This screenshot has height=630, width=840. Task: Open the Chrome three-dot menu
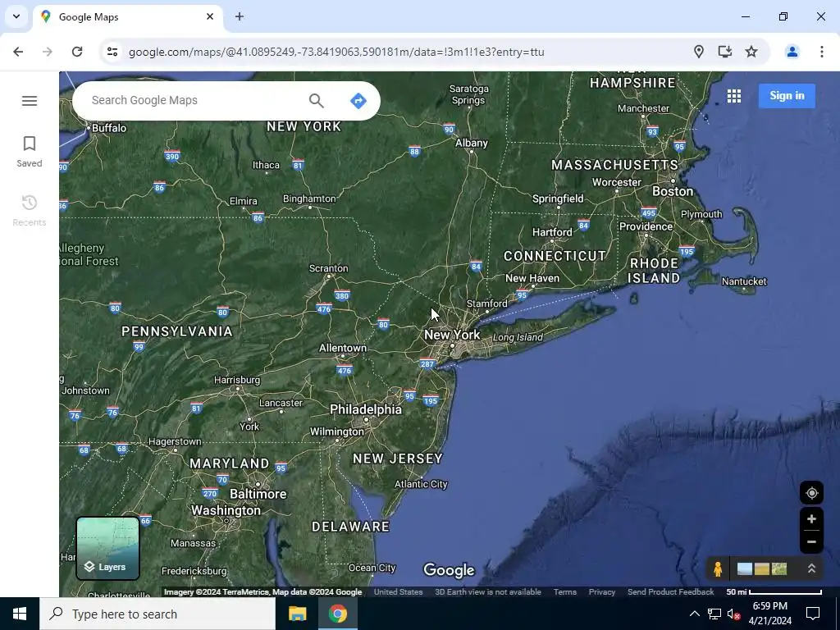click(x=821, y=52)
